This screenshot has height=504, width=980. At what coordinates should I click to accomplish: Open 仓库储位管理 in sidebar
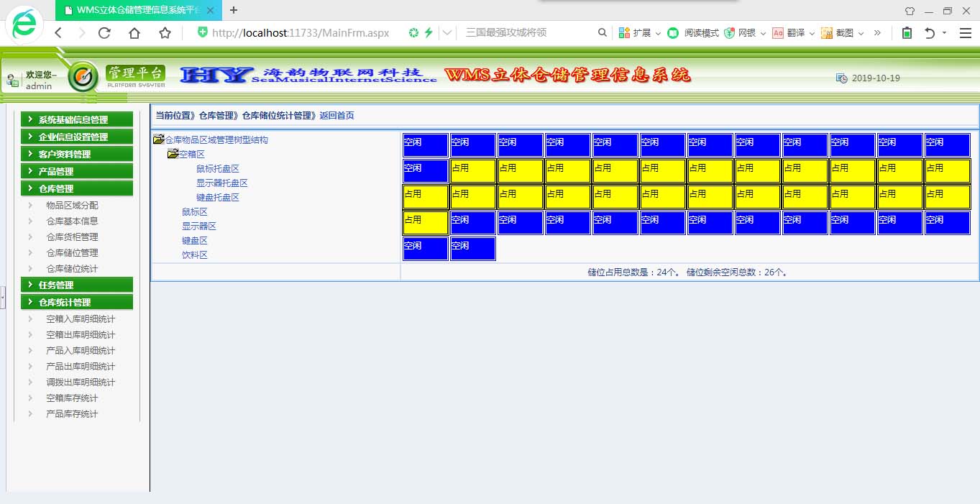point(72,253)
